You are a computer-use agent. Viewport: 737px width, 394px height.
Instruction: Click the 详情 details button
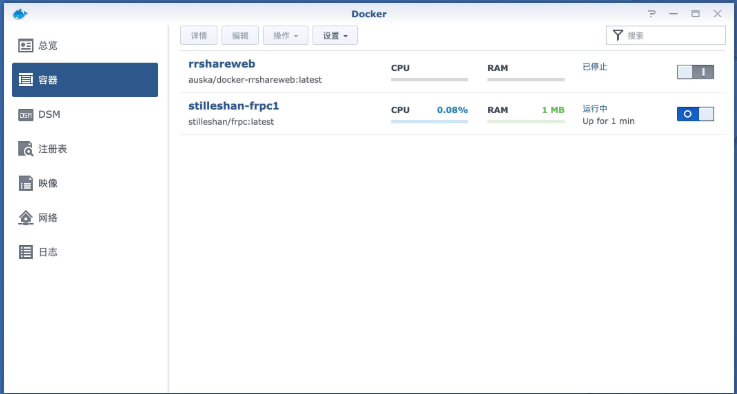199,35
